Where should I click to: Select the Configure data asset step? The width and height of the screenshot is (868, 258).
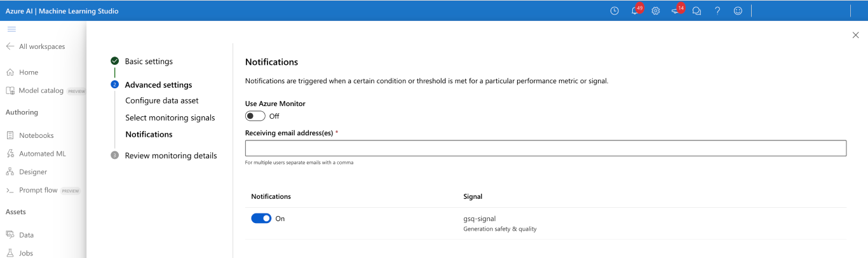161,100
